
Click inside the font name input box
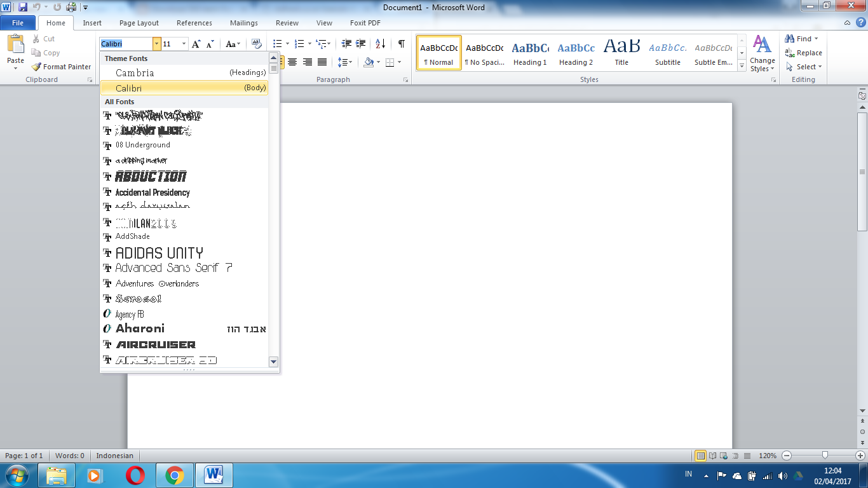(x=126, y=44)
